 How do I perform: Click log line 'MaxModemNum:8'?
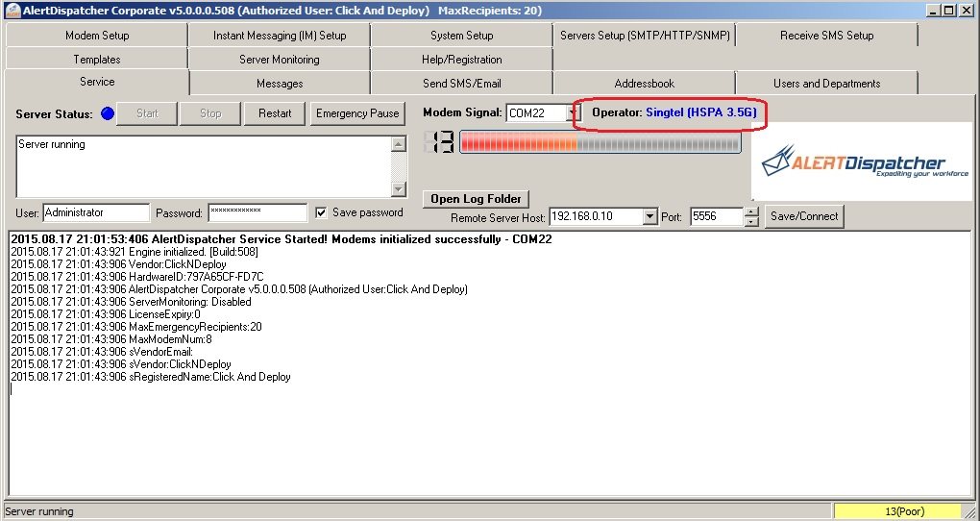pos(111,339)
